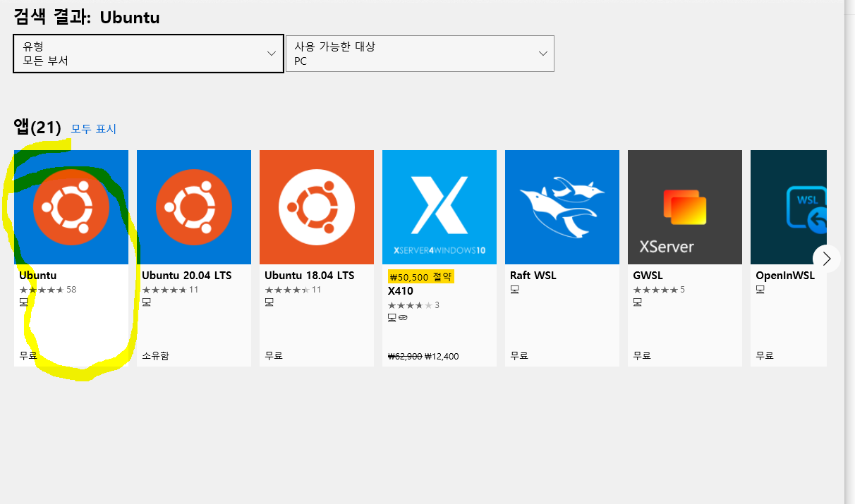The image size is (855, 504).
Task: Click the 무료 price under Ubuntu 18.04 LTS
Action: click(274, 356)
